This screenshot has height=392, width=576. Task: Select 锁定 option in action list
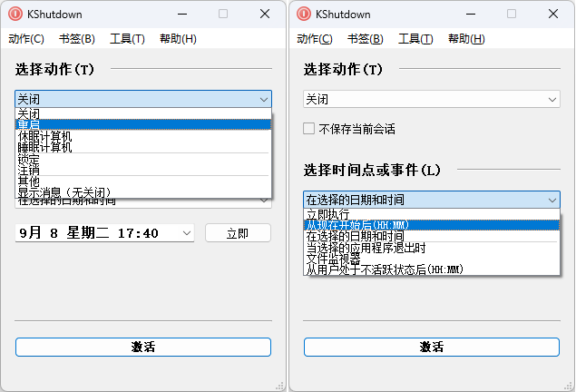(x=143, y=159)
